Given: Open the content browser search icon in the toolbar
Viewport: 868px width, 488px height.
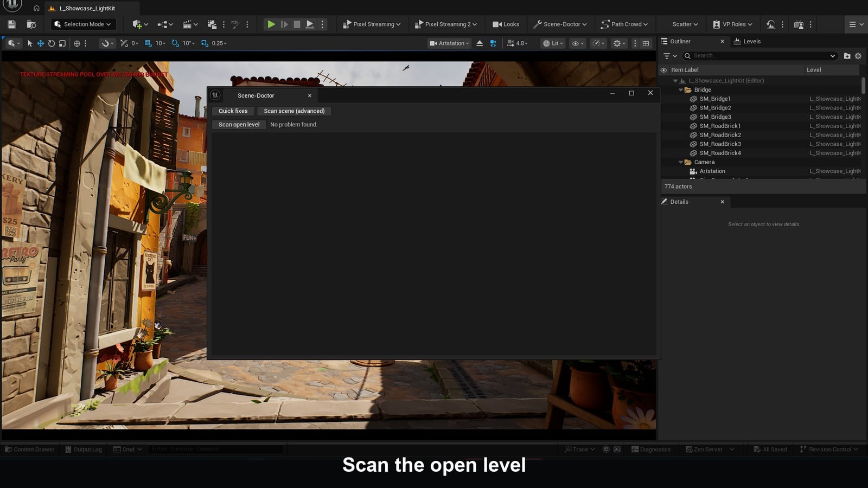Looking at the screenshot, I should [31, 24].
